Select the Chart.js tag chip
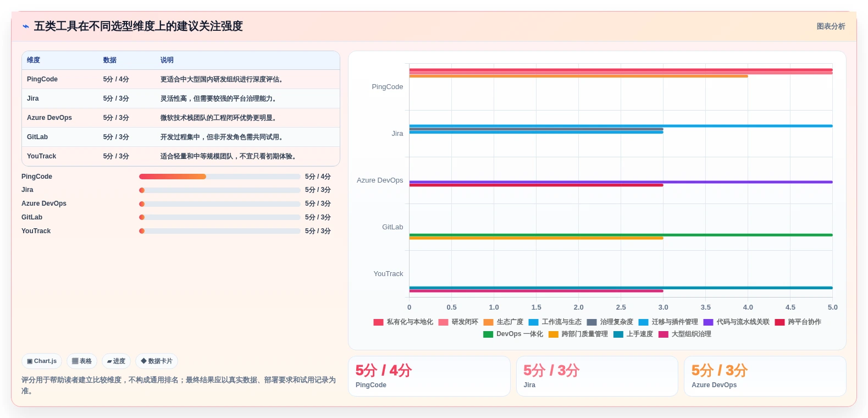 [42, 361]
